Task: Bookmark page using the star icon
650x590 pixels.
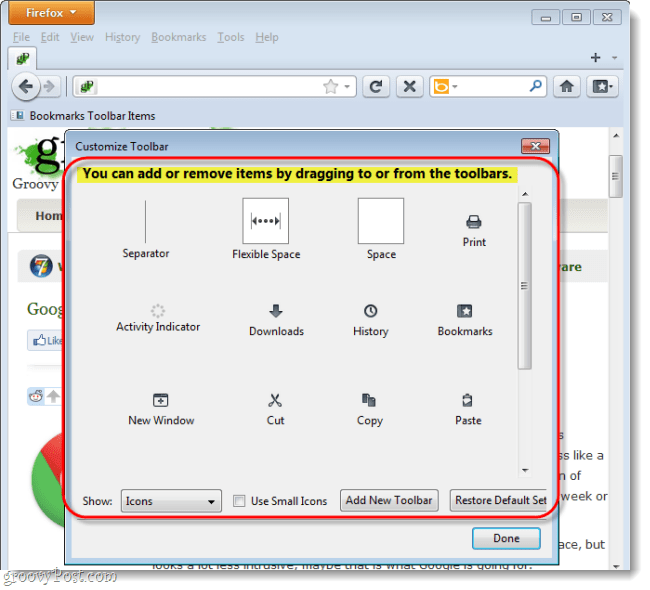Action: [x=331, y=87]
